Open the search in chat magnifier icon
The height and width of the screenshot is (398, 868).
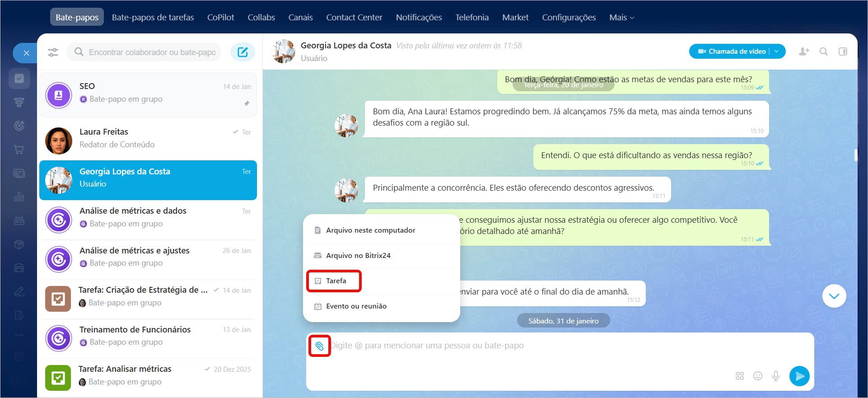click(x=823, y=52)
